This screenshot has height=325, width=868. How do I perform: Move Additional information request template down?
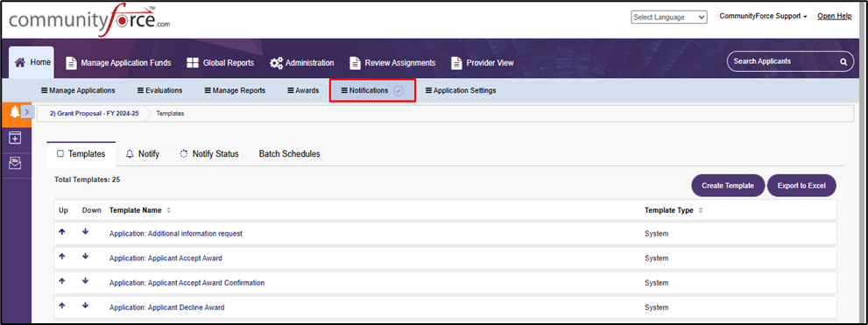click(85, 231)
